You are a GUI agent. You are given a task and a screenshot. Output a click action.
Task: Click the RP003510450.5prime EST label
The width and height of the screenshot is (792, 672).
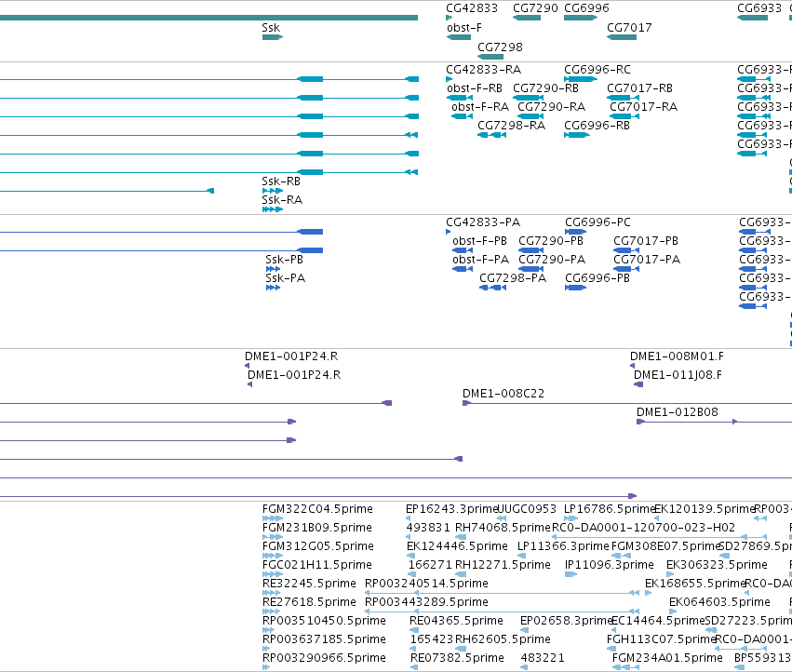(324, 621)
